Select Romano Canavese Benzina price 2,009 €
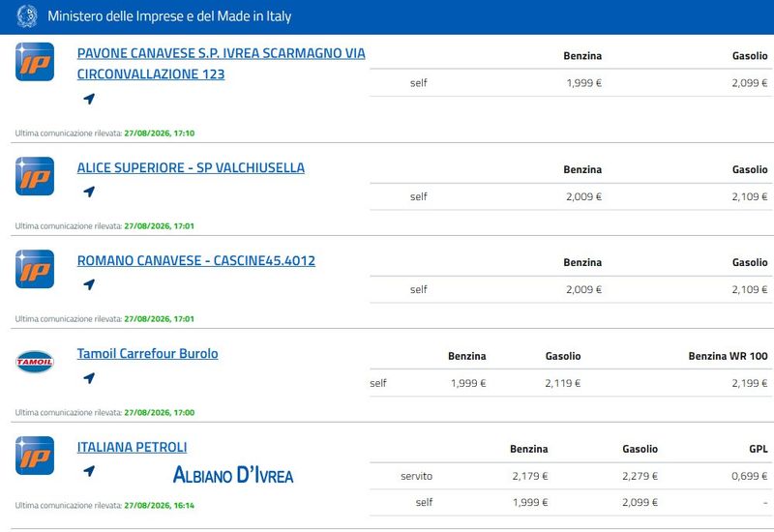774x532 pixels. pyautogui.click(x=584, y=289)
